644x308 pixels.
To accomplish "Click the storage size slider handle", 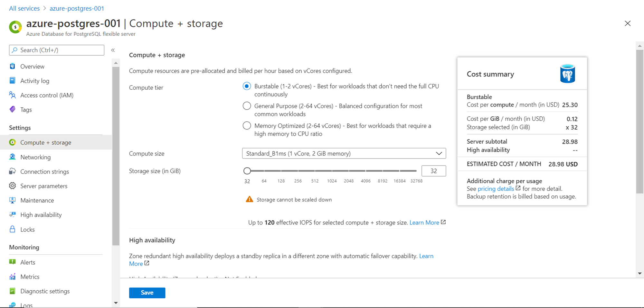I will (x=247, y=171).
